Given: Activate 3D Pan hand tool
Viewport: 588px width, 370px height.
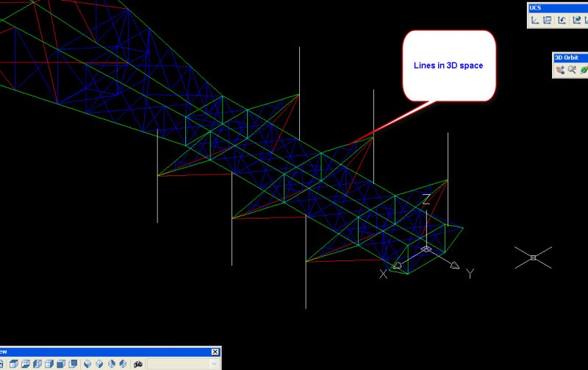Looking at the screenshot, I should coord(560,70).
